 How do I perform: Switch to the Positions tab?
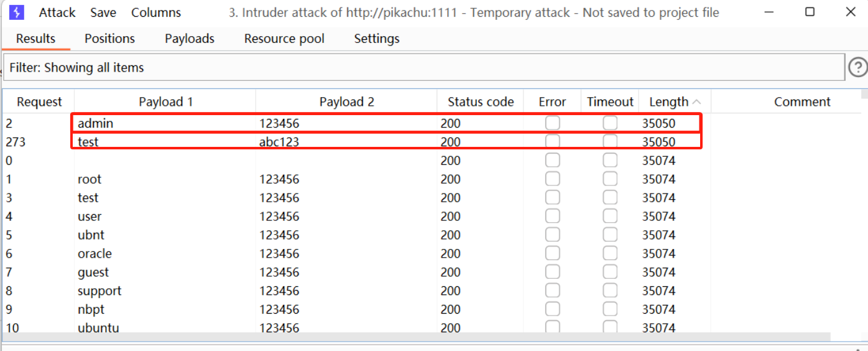point(110,39)
